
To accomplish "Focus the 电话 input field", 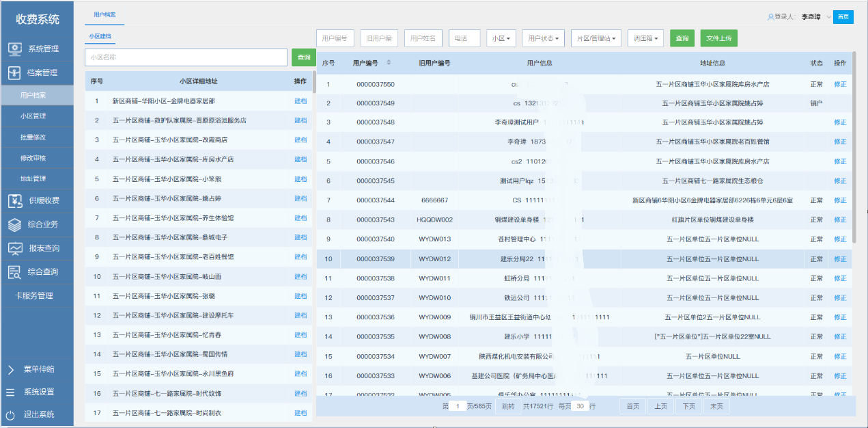I will point(464,38).
